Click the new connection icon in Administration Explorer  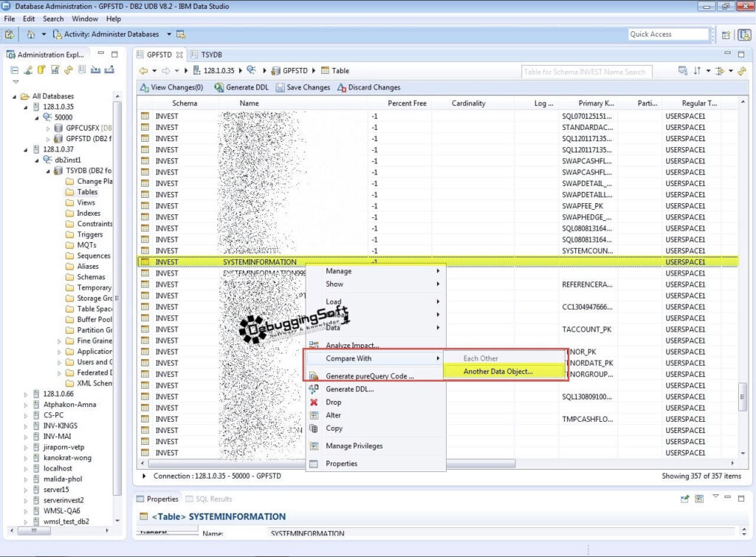[29, 70]
